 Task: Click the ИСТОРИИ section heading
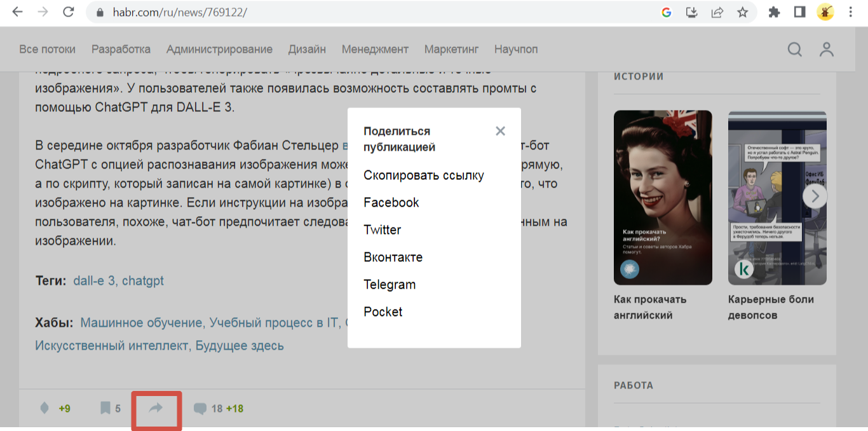click(x=639, y=76)
